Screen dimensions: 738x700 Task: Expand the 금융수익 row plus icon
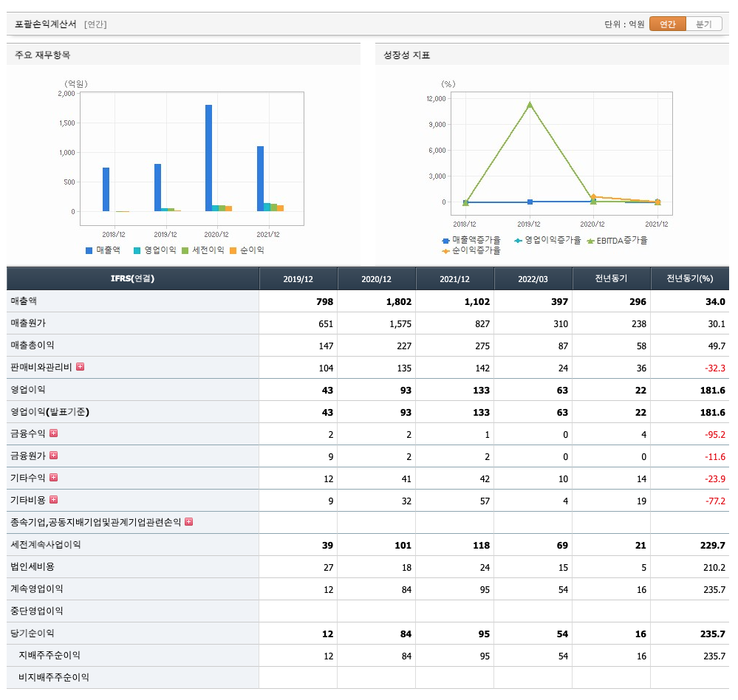(x=54, y=433)
